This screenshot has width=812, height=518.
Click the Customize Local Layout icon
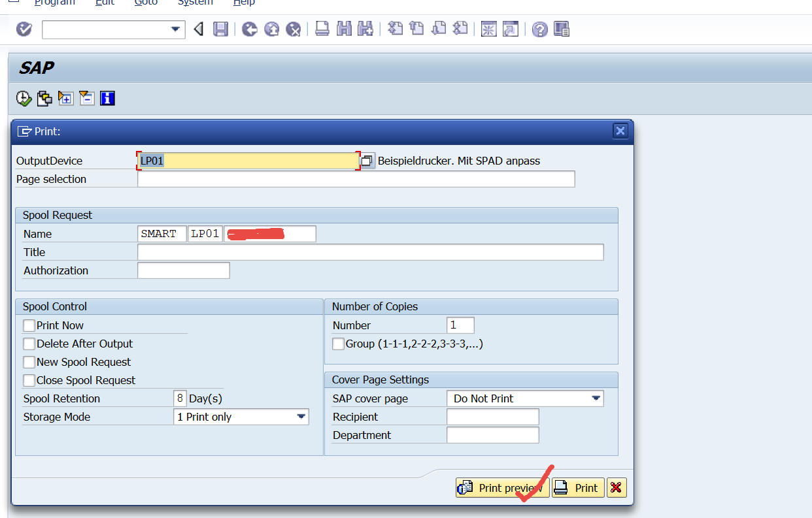(561, 29)
